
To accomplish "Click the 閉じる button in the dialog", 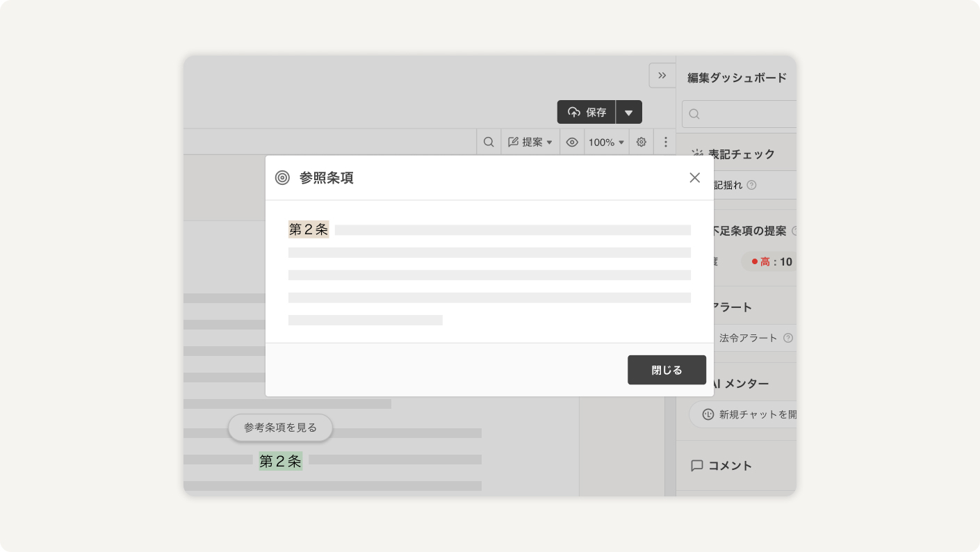I will [667, 370].
